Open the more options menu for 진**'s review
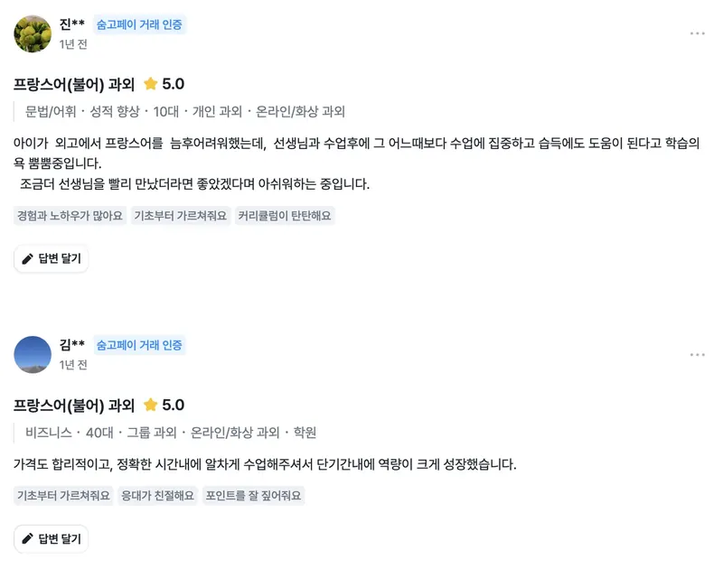The width and height of the screenshot is (723, 588). pyautogui.click(x=697, y=33)
